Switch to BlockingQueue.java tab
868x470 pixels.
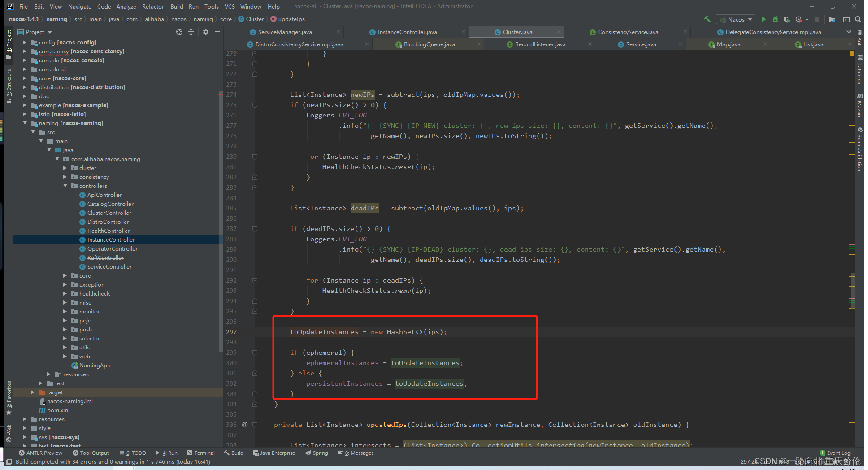[429, 44]
